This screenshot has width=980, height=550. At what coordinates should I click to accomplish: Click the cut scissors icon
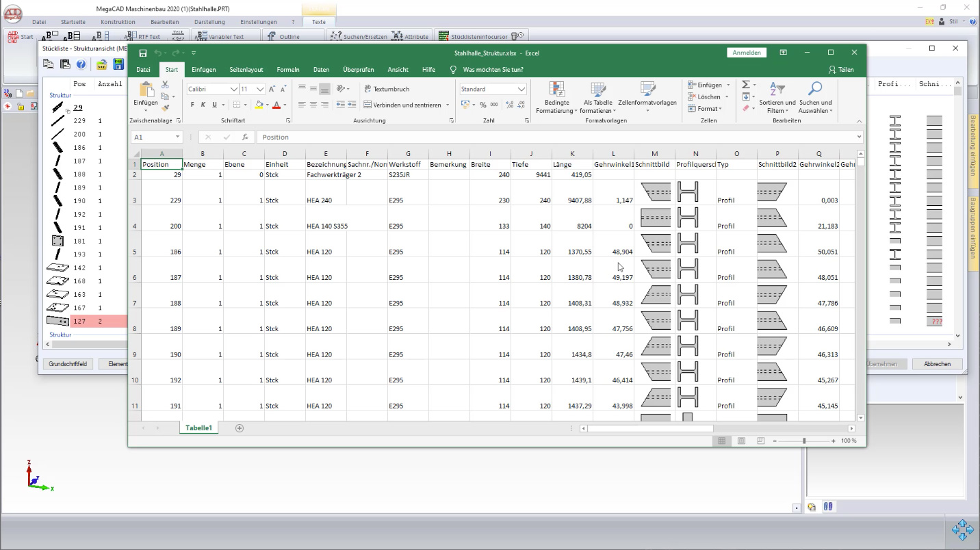click(165, 85)
